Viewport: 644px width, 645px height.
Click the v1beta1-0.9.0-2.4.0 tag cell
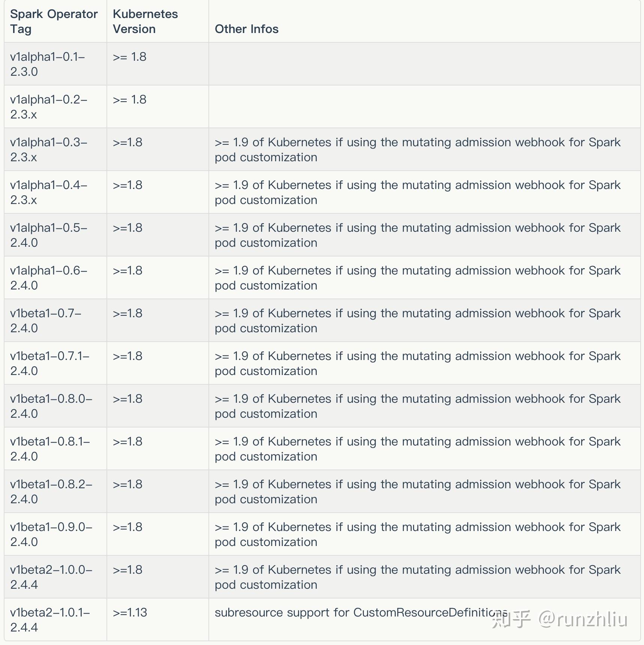point(51,534)
